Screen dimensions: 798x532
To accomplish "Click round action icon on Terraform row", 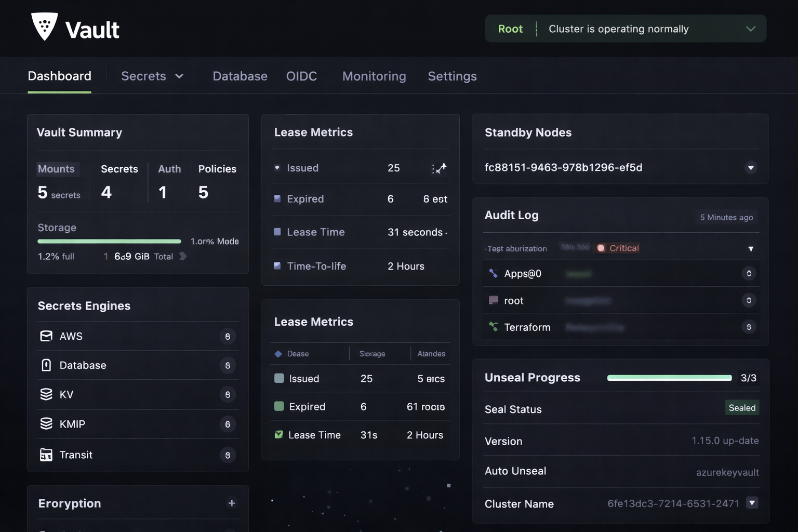I will 749,327.
